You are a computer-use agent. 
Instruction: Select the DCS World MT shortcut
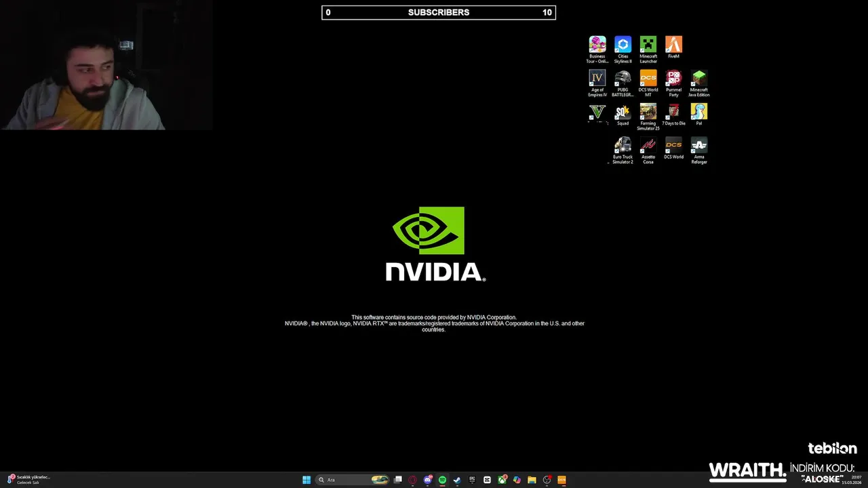[x=648, y=83]
